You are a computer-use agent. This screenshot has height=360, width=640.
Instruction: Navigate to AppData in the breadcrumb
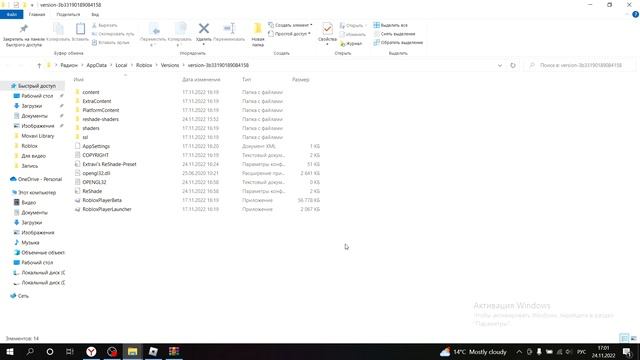coord(96,65)
